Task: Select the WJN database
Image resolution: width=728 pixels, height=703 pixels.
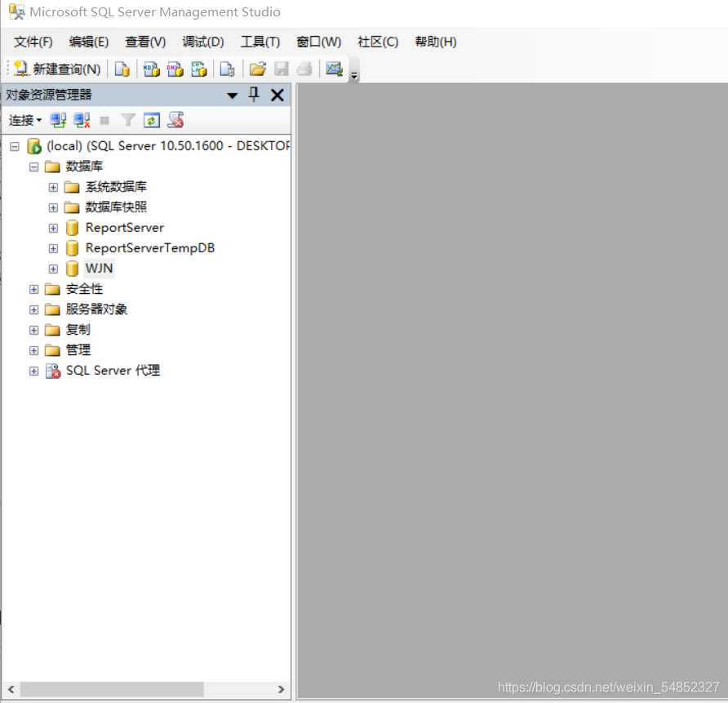Action: pos(99,269)
